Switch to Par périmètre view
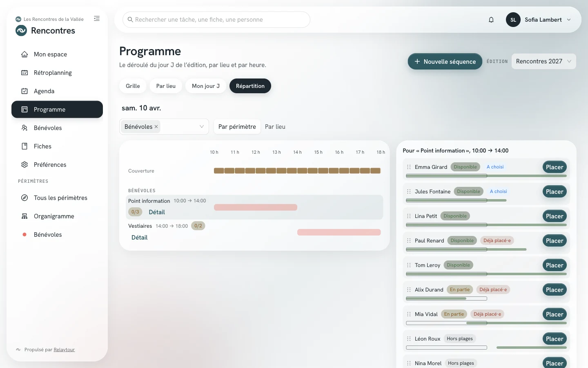 click(x=237, y=127)
